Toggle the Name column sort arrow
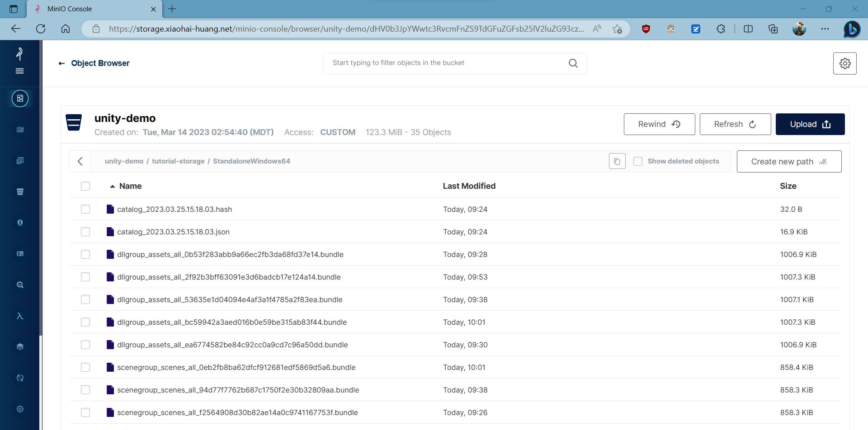Screen dimensions: 868x430 [x=112, y=186]
